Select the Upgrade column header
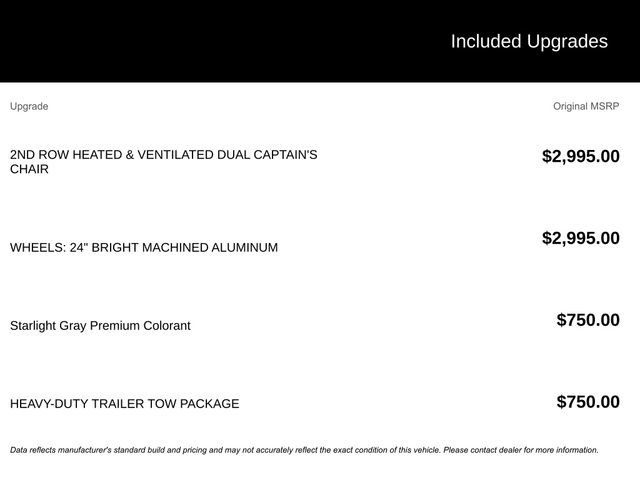The height and width of the screenshot is (480, 640). (x=29, y=106)
